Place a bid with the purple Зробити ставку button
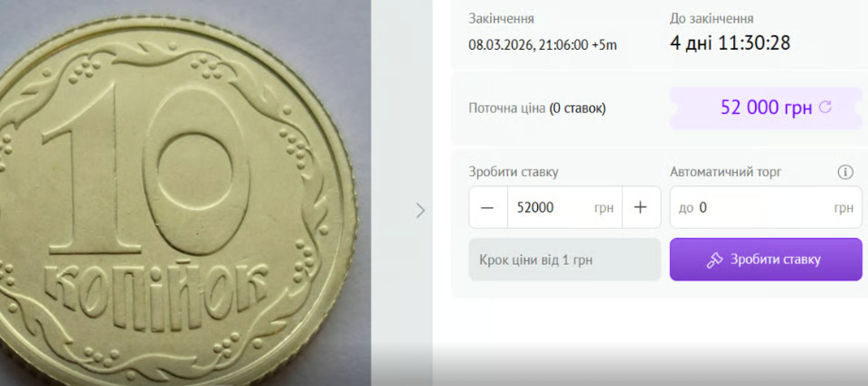Image resolution: width=868 pixels, height=386 pixels. (766, 259)
